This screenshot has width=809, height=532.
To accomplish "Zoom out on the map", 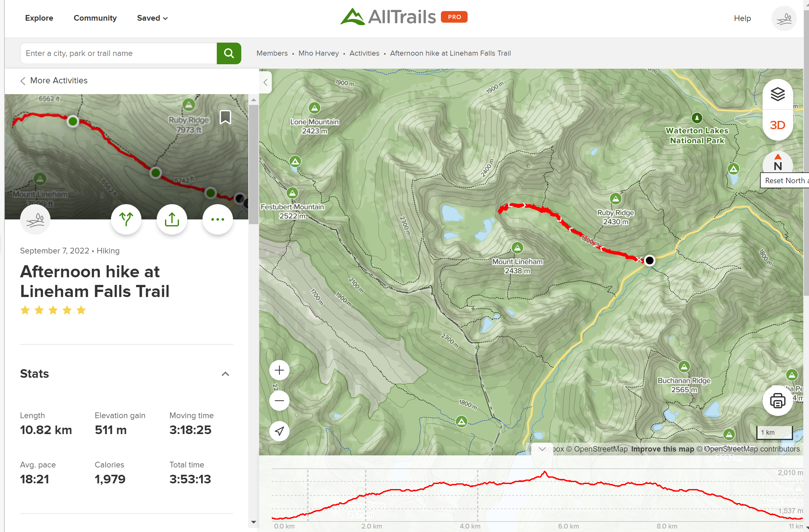I will (x=279, y=400).
